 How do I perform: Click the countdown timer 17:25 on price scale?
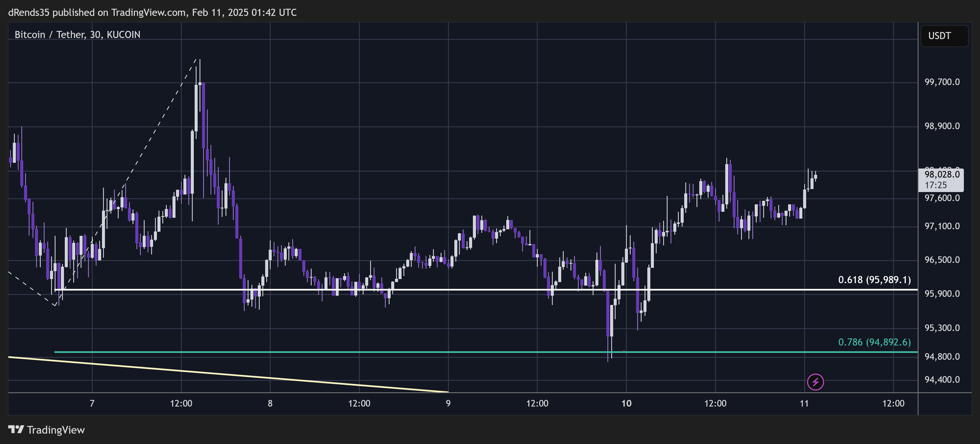point(935,185)
